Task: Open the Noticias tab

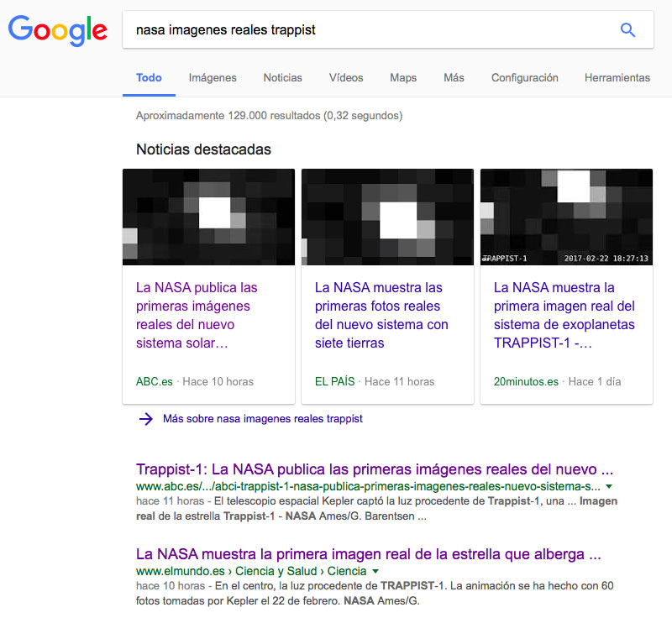Action: click(x=282, y=77)
